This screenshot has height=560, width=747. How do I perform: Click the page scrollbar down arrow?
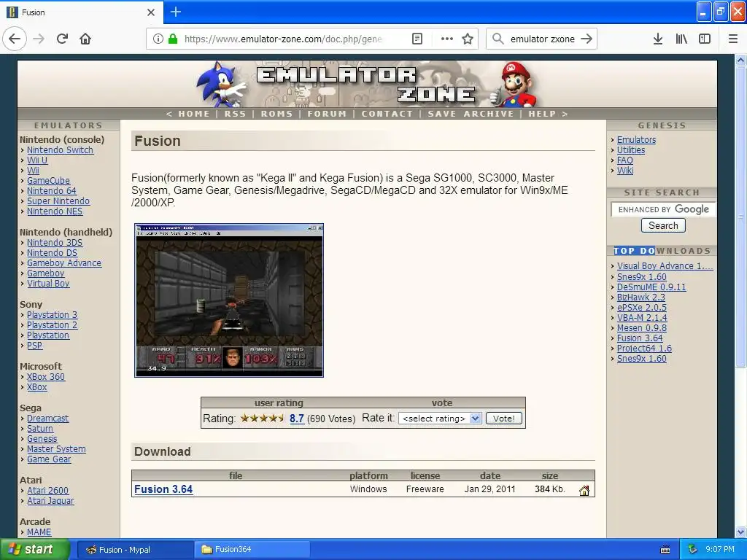pos(740,532)
